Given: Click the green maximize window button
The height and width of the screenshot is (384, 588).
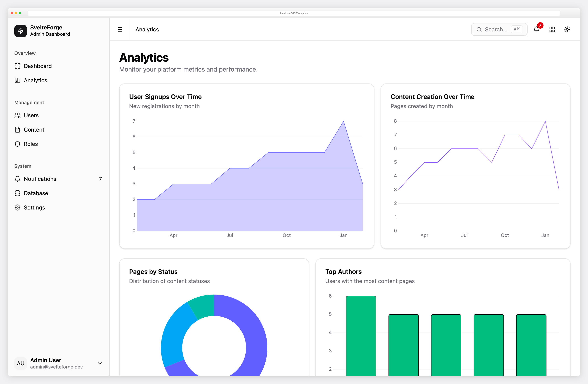Looking at the screenshot, I should point(20,13).
